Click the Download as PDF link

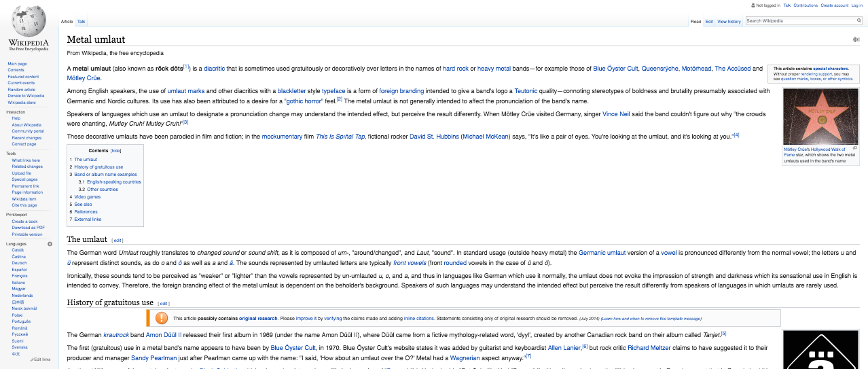pyautogui.click(x=28, y=228)
